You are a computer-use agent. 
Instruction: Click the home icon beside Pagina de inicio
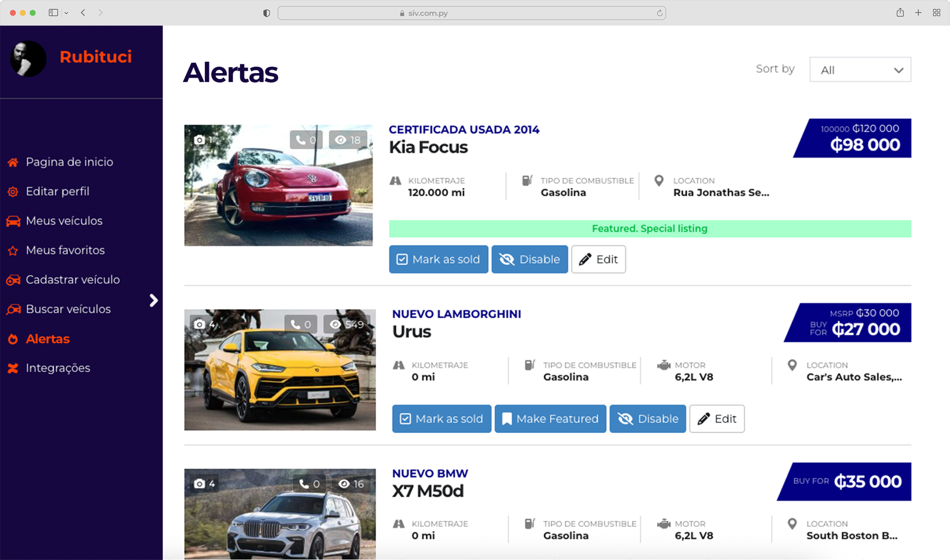click(13, 162)
